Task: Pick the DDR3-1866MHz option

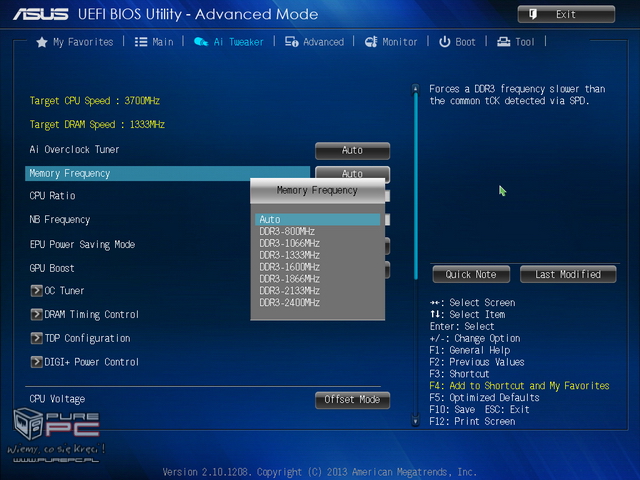Action: coord(289,279)
